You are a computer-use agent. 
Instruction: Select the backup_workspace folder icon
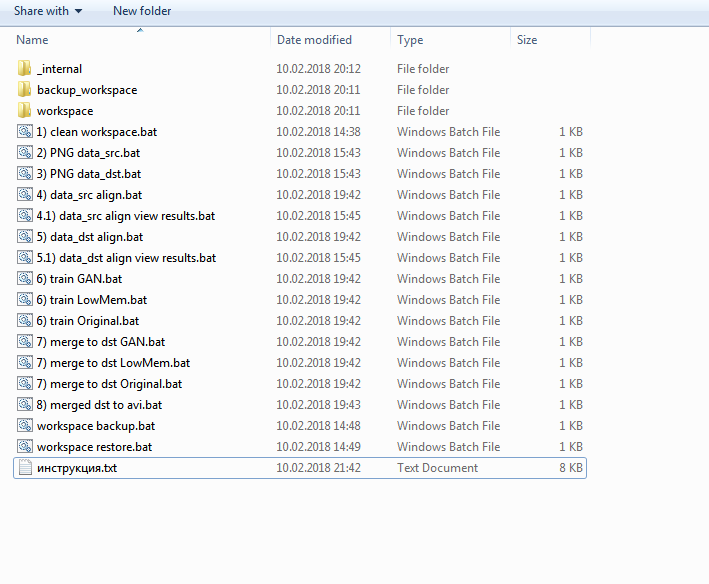click(x=25, y=90)
